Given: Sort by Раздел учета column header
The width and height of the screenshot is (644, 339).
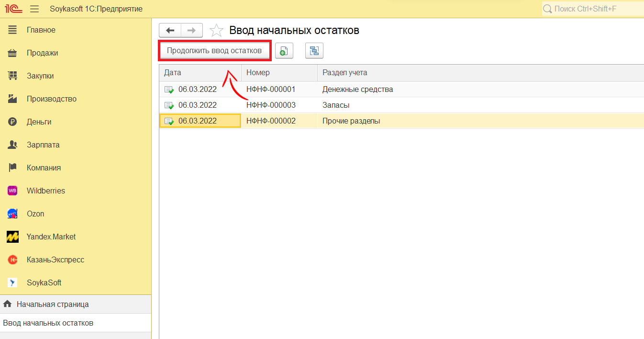Looking at the screenshot, I should (x=480, y=73).
